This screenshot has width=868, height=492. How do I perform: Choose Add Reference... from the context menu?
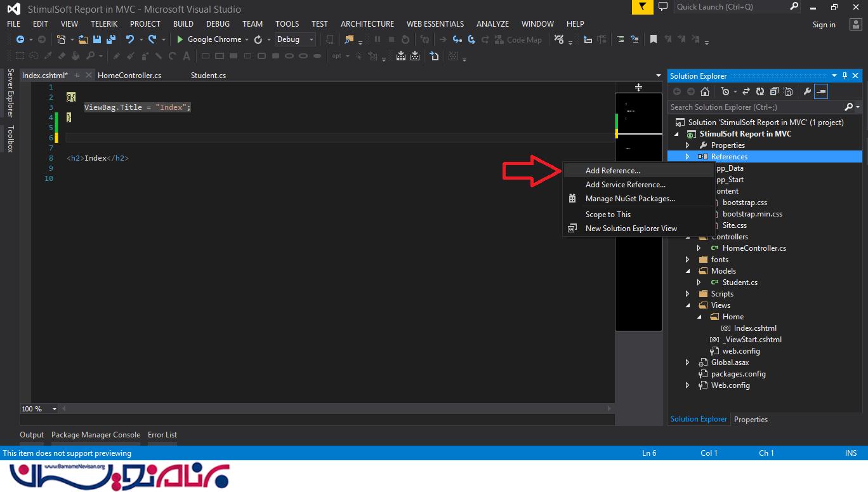[612, 171]
